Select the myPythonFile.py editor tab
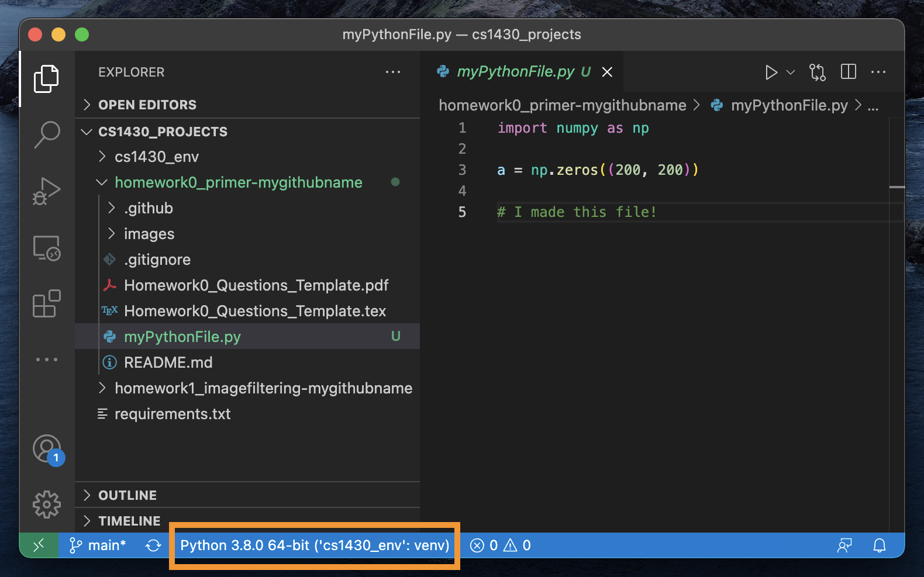 [x=515, y=72]
